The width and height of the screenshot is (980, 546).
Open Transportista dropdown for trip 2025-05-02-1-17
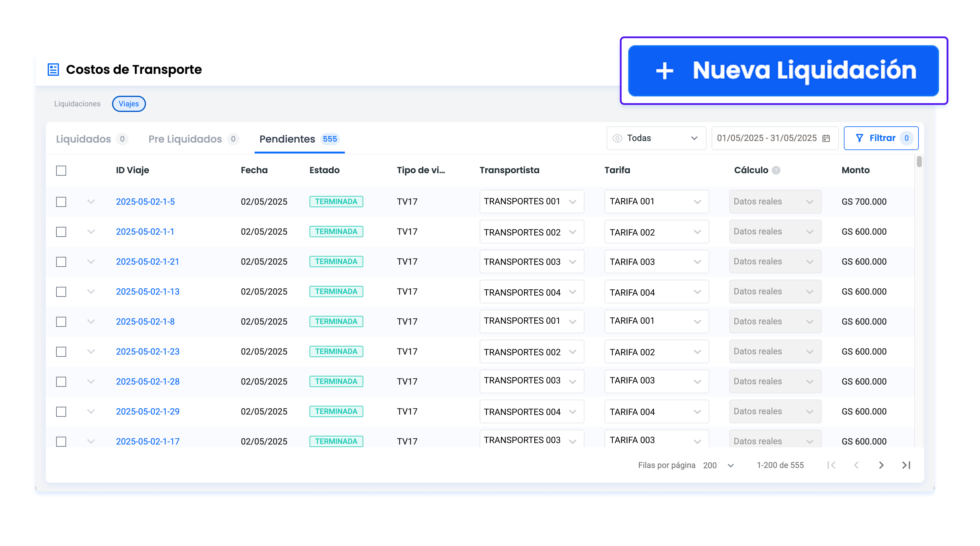[x=531, y=439]
